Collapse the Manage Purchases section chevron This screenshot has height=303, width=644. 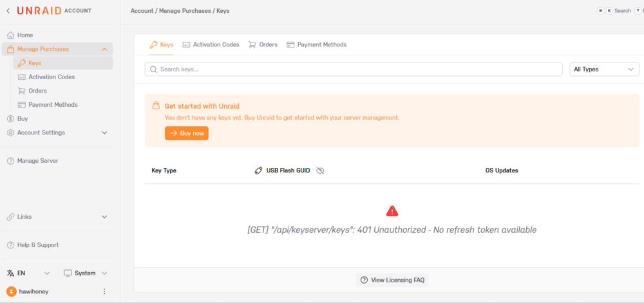[104, 49]
